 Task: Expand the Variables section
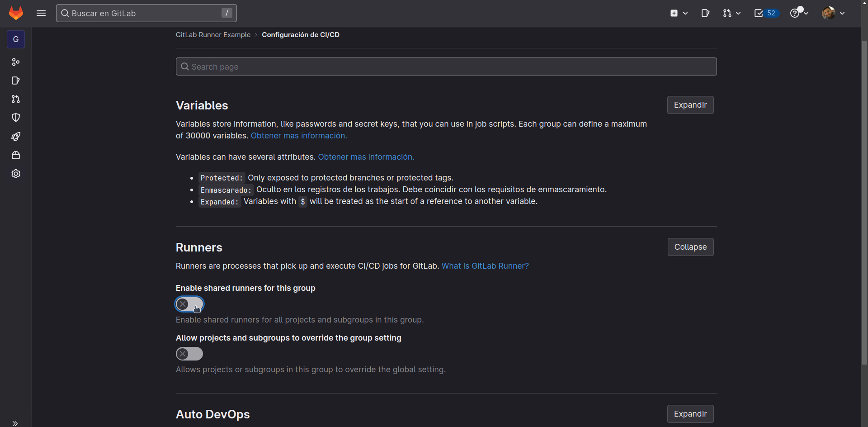click(x=690, y=105)
